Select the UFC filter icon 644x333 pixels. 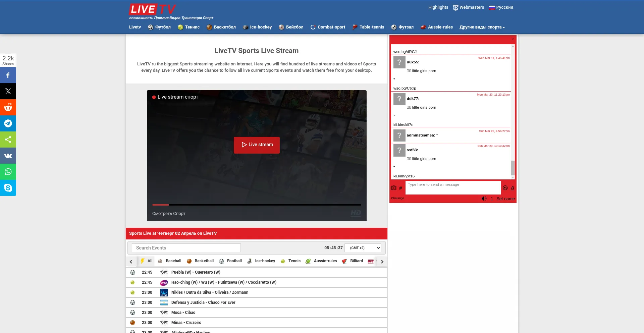[371, 261]
